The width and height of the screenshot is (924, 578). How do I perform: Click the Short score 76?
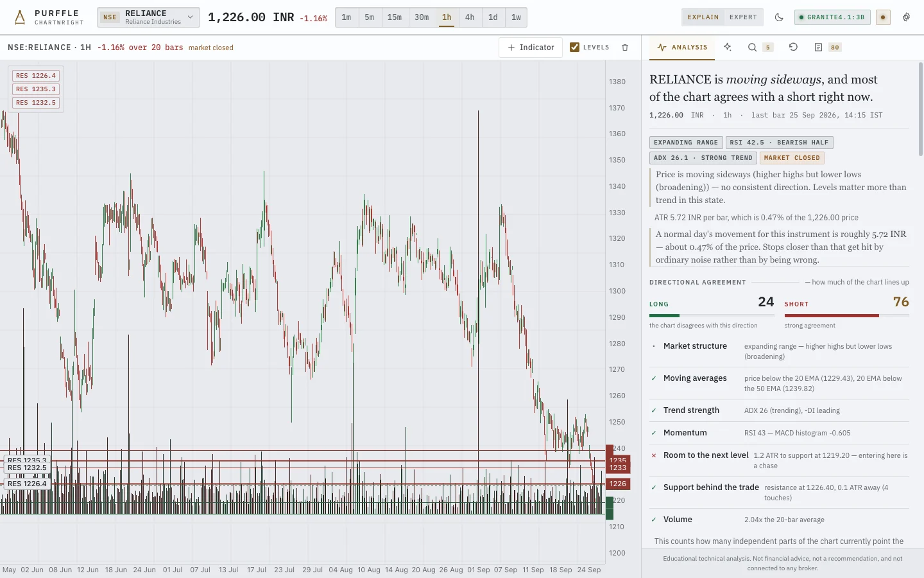[901, 302]
